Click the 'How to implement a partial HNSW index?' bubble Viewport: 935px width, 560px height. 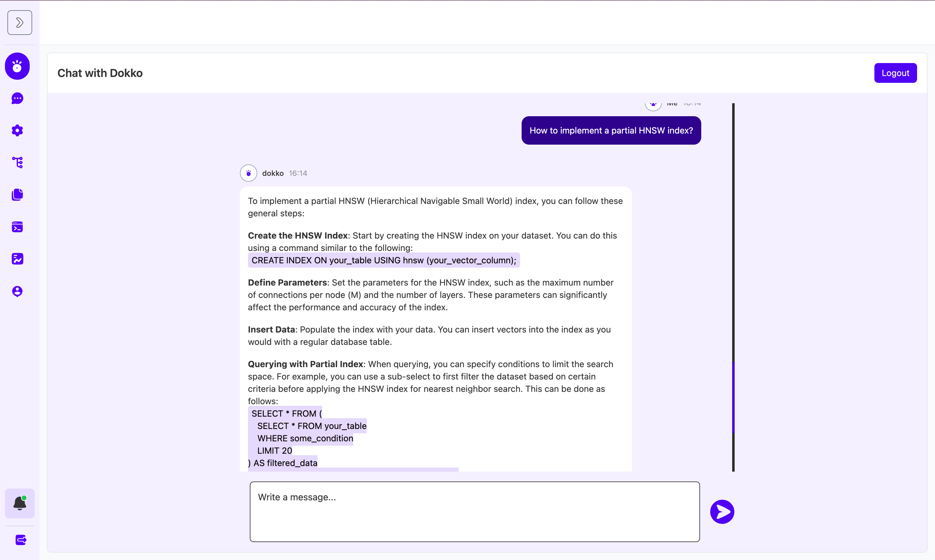(611, 130)
